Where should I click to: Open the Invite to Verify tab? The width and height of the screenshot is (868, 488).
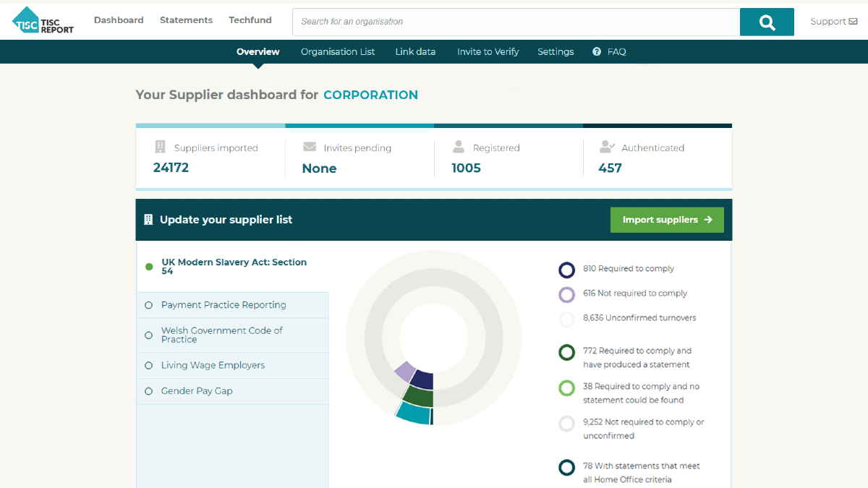pyautogui.click(x=488, y=51)
